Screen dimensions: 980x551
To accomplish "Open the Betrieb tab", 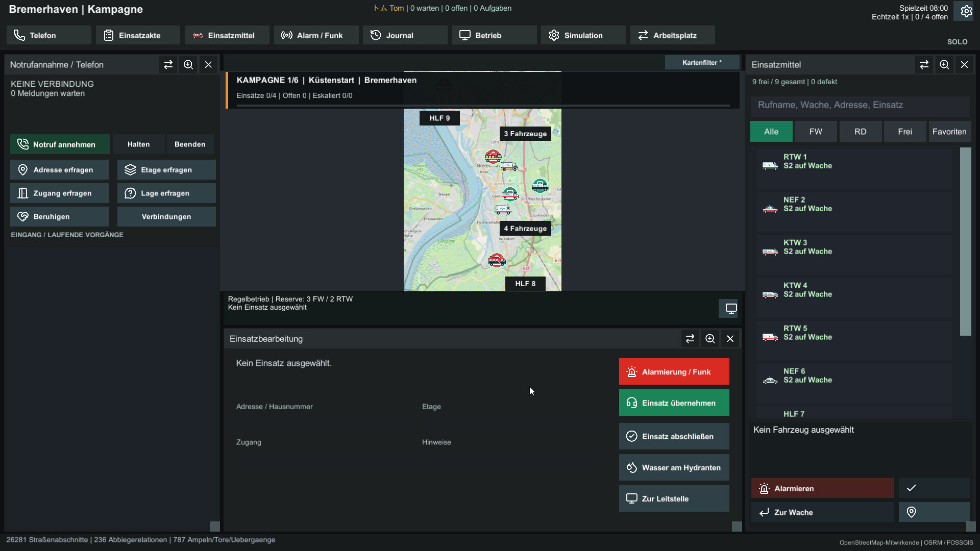I will [x=494, y=35].
